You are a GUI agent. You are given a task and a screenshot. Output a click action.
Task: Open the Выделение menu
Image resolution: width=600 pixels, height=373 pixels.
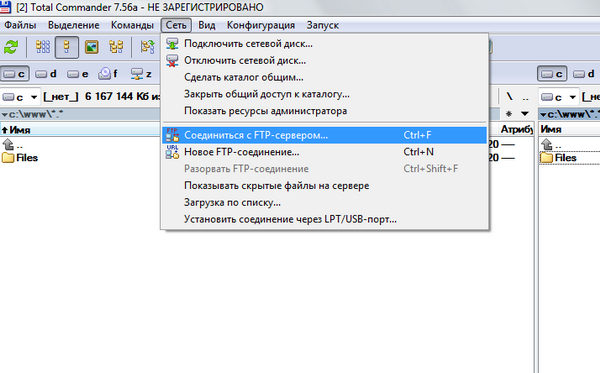point(73,25)
